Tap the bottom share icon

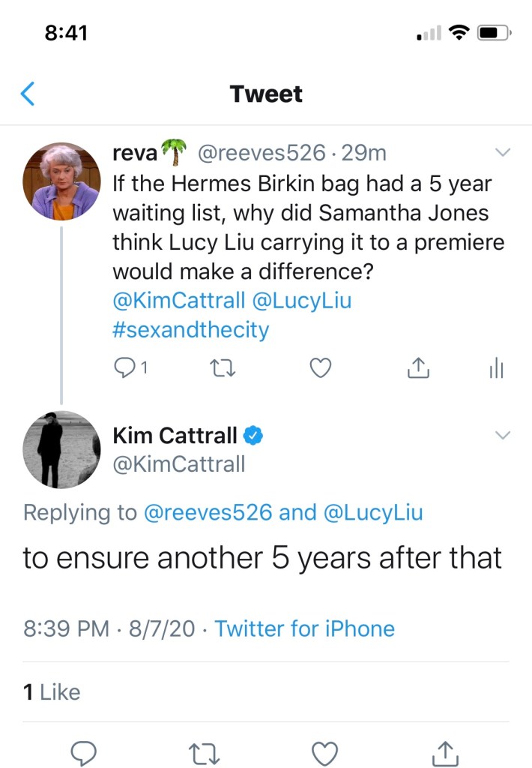[446, 752]
